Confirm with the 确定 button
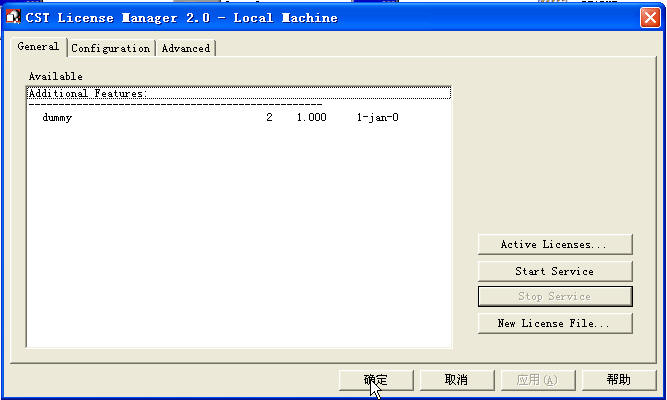 [376, 380]
